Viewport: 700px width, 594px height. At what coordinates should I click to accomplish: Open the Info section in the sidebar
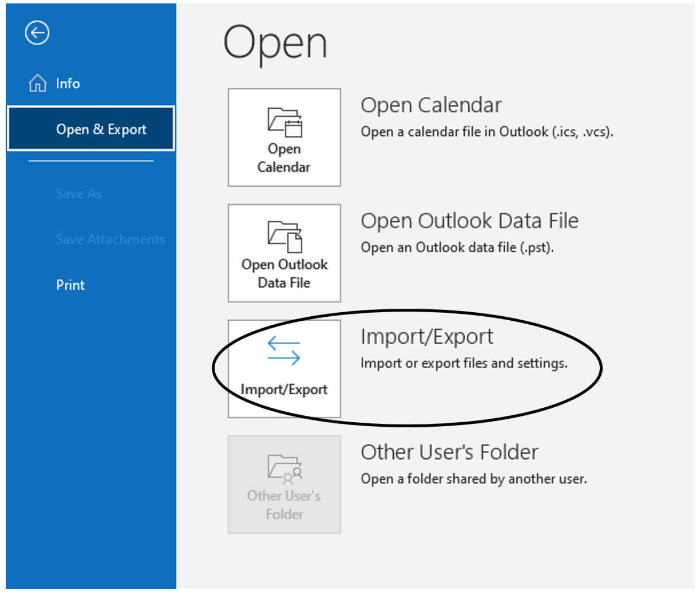(x=68, y=83)
